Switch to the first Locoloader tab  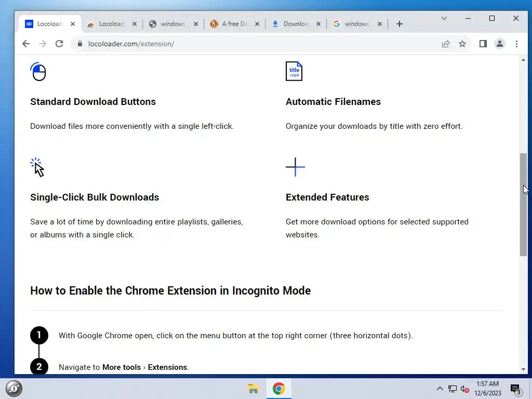50,24
